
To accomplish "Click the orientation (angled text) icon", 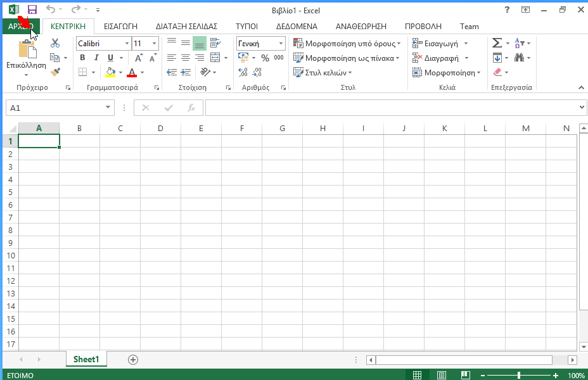I will pyautogui.click(x=205, y=72).
